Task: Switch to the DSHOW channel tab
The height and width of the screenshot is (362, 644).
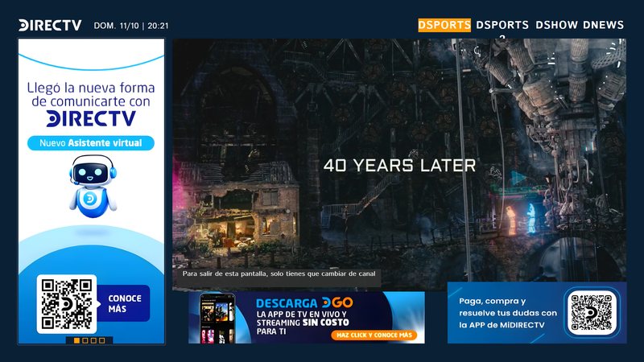Action: pyautogui.click(x=556, y=25)
